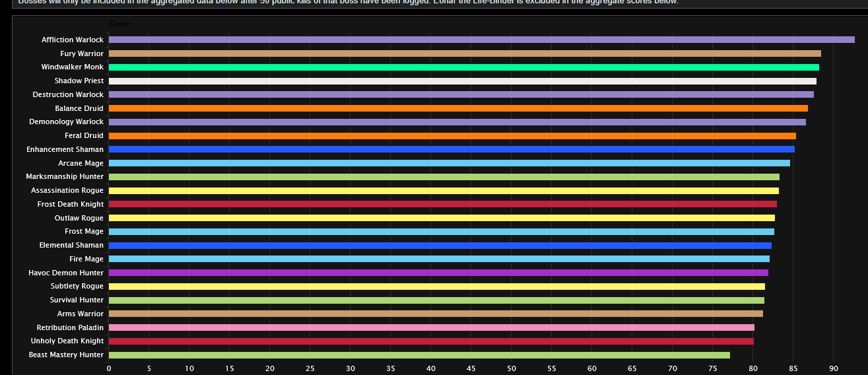
Task: Click the Frost Mage bar
Action: pyautogui.click(x=442, y=232)
